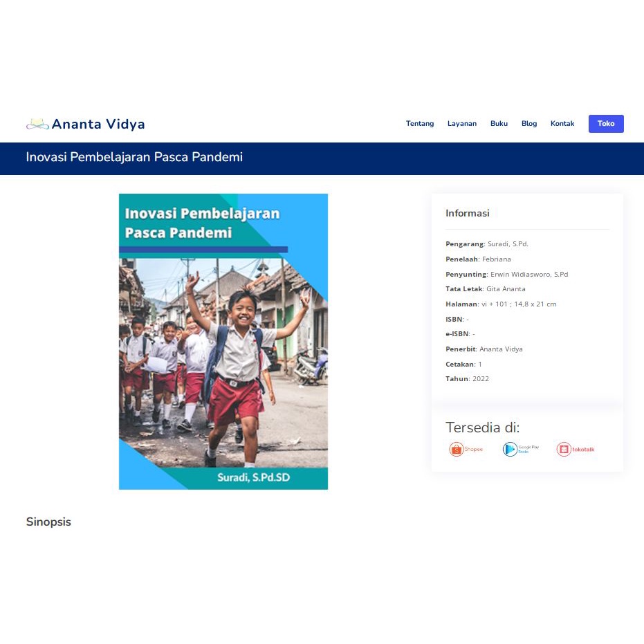Open the tokotalk store icon
This screenshot has height=644, width=644.
point(576,450)
